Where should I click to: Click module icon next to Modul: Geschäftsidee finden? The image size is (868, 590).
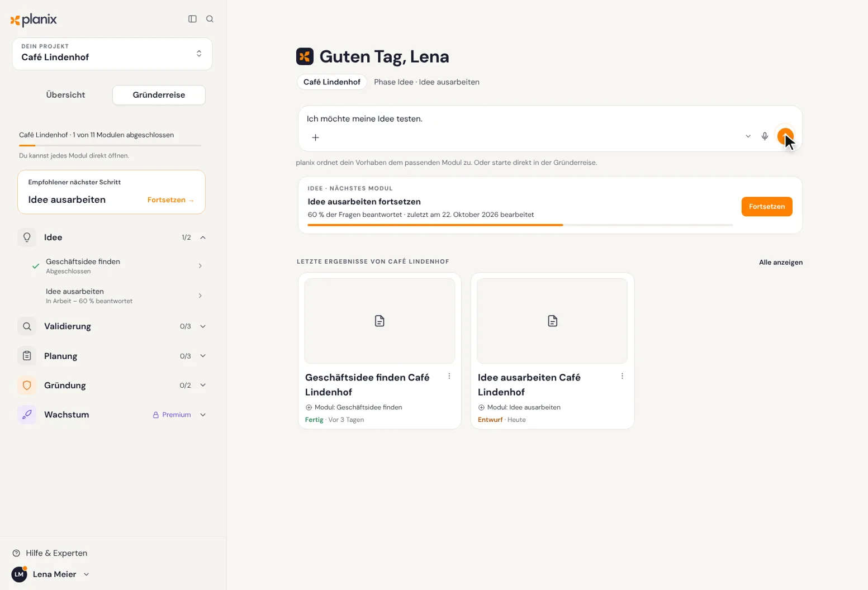[309, 407]
